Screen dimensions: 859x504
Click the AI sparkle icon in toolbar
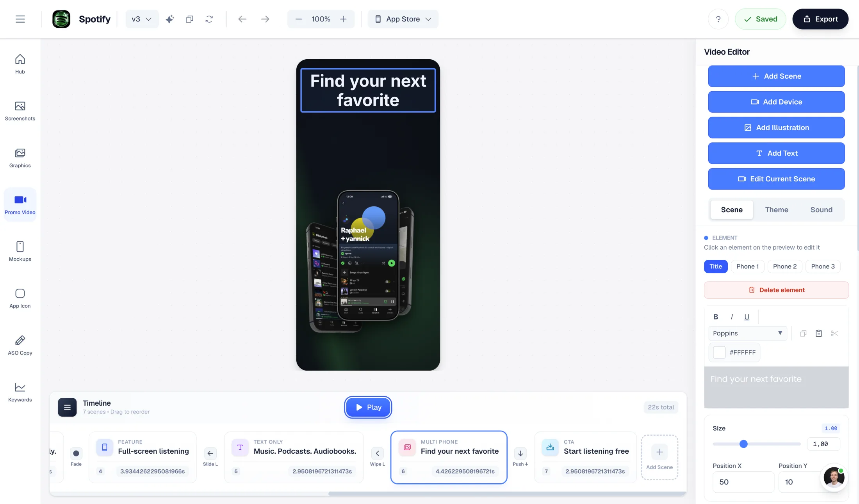[169, 19]
